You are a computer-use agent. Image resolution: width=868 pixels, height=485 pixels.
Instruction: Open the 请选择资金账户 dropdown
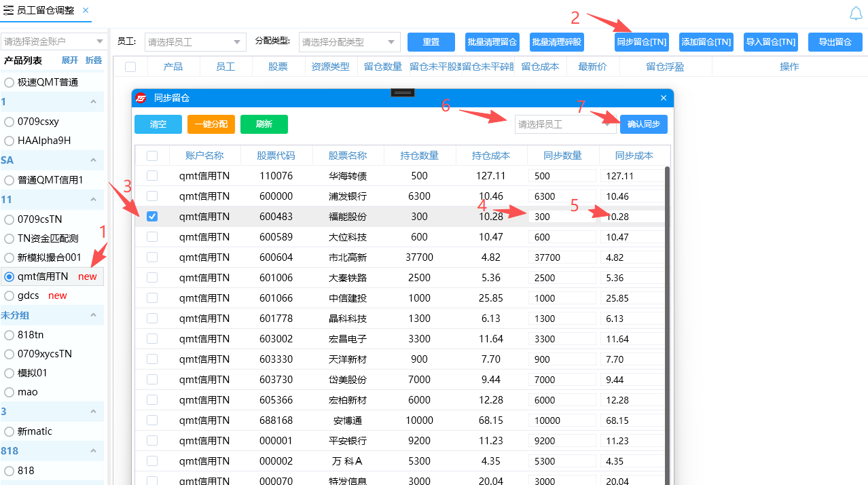click(53, 41)
